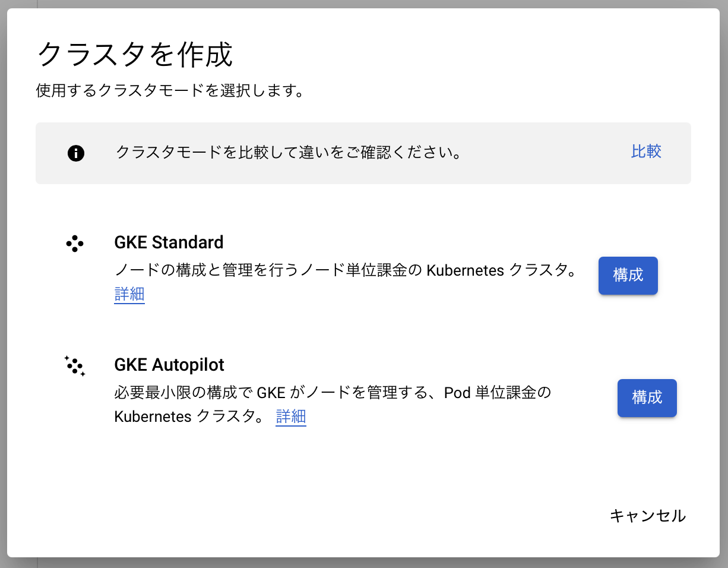Click the クラスタモードを比較して banner message
This screenshot has width=728, height=568.
(289, 153)
